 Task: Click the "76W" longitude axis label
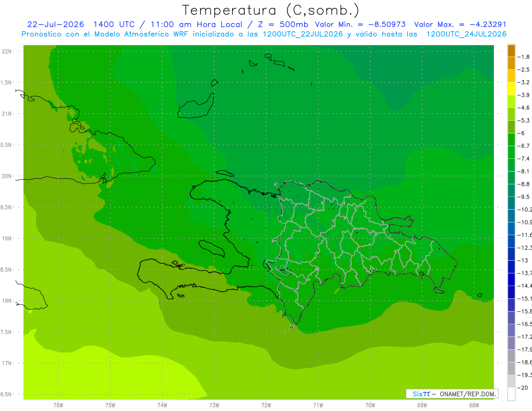[58, 405]
